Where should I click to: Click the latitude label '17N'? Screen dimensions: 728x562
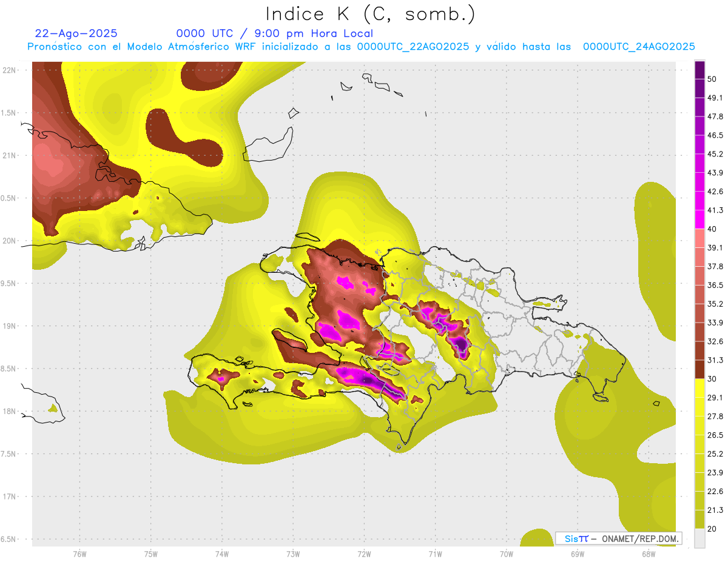(9, 497)
